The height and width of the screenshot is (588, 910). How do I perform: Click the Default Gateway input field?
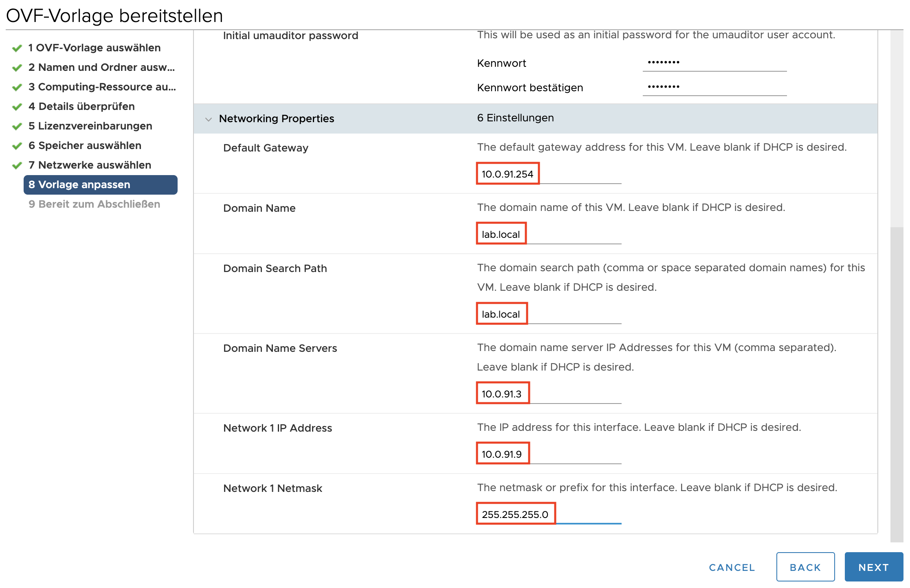(x=549, y=174)
